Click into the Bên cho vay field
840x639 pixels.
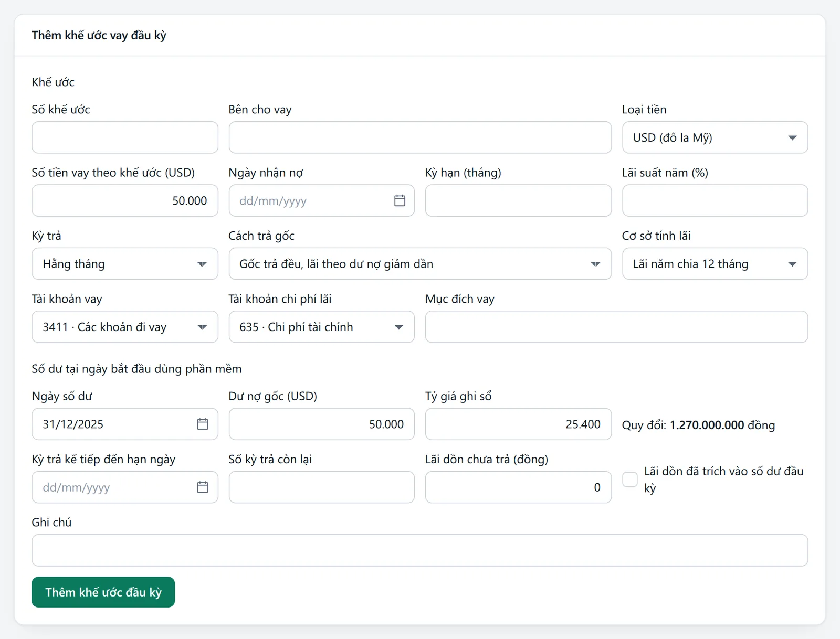click(x=420, y=137)
